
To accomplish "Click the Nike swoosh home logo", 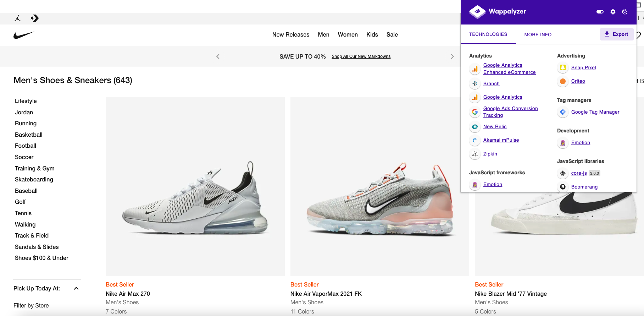I will coord(23,35).
